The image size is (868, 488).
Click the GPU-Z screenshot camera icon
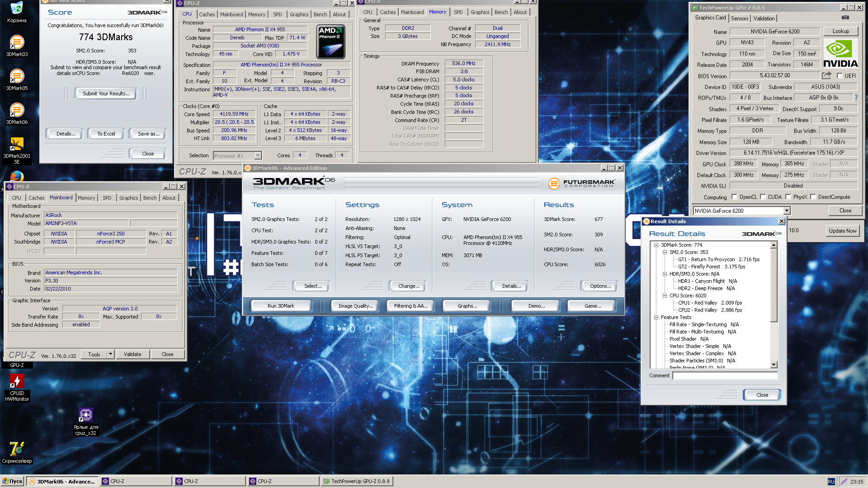pos(845,18)
